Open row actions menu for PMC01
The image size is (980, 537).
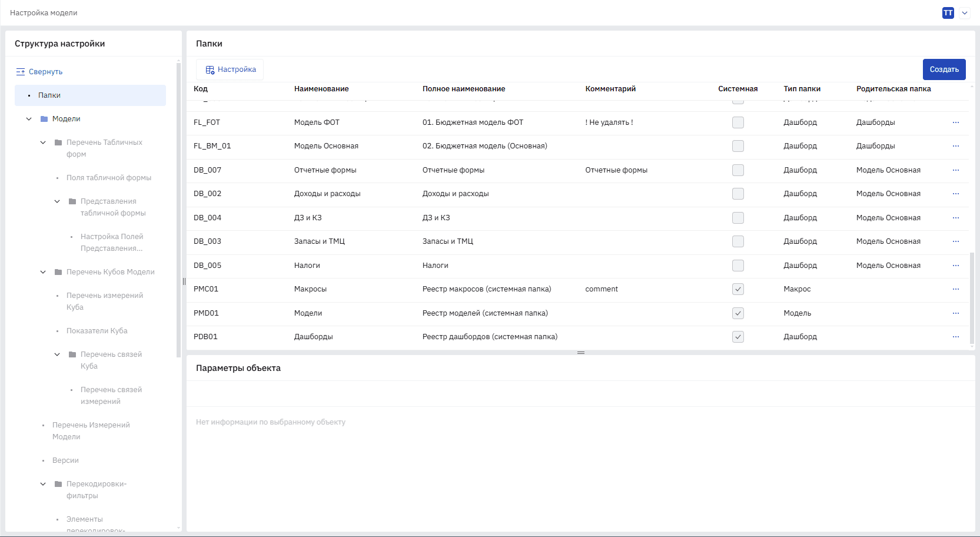point(955,289)
